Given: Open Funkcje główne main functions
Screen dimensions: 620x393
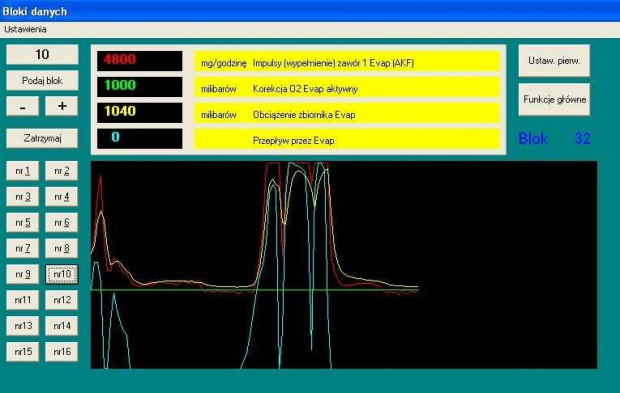Looking at the screenshot, I should [x=554, y=100].
